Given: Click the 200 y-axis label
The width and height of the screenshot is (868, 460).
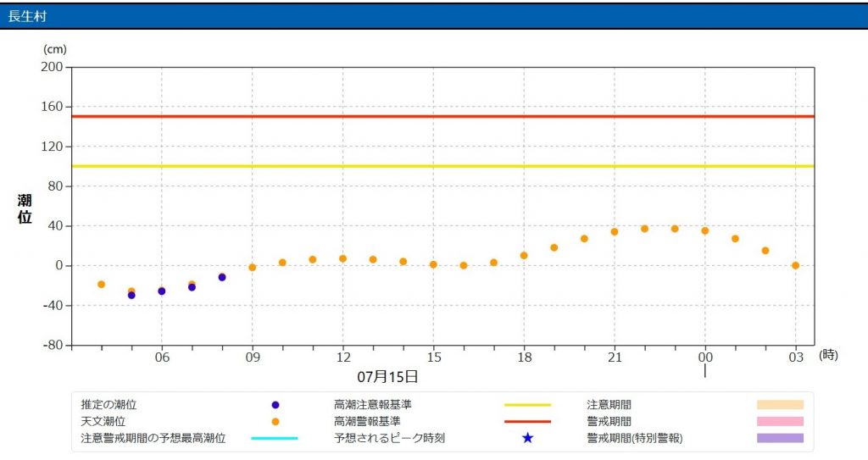Looking at the screenshot, I should click(52, 67).
